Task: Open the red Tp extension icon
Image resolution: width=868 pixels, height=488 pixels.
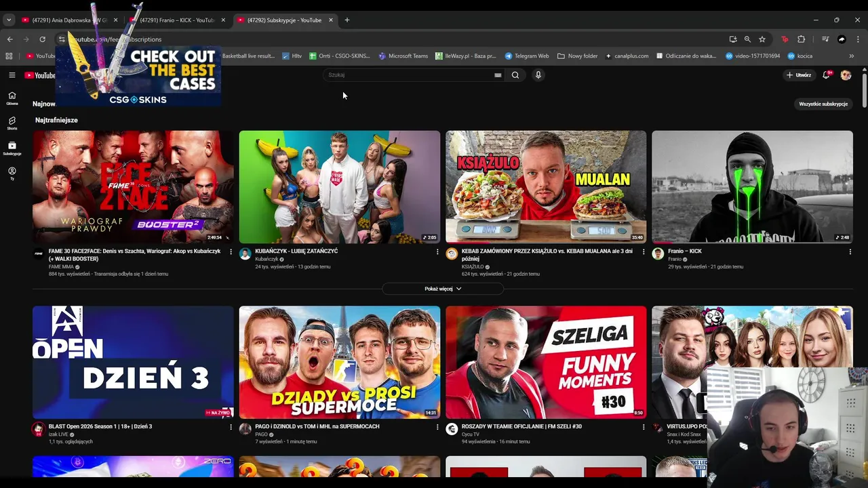Action: tap(785, 39)
